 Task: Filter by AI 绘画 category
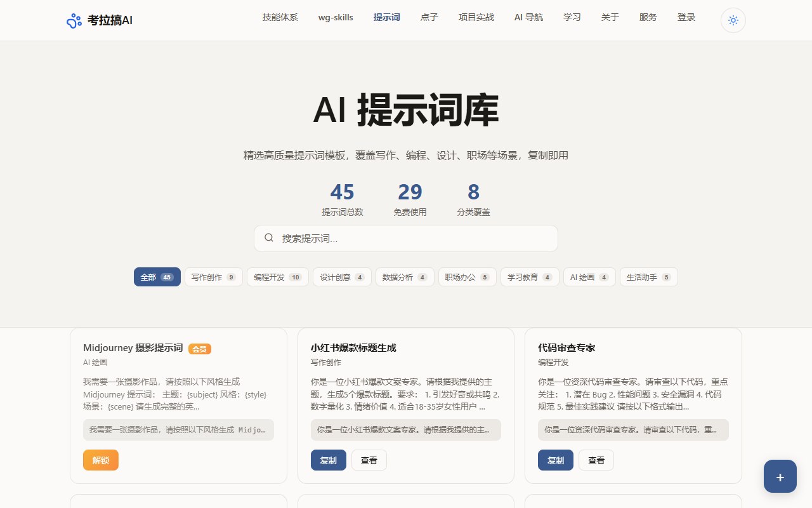point(589,277)
